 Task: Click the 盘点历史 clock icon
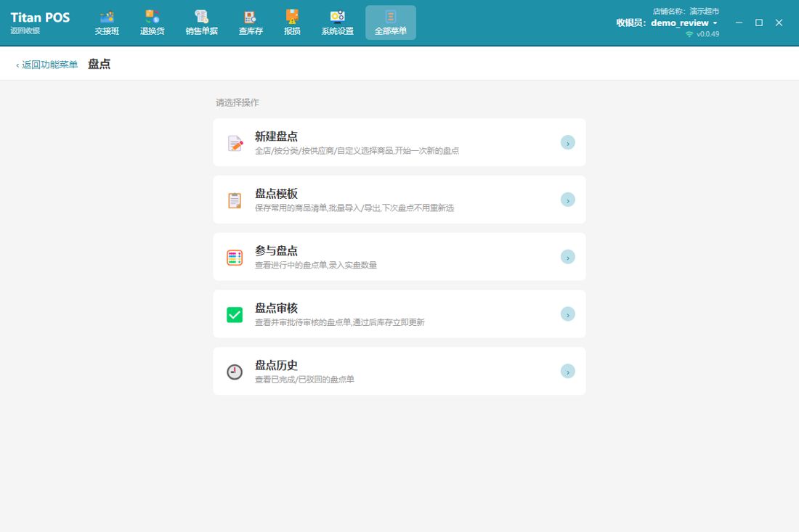click(235, 372)
